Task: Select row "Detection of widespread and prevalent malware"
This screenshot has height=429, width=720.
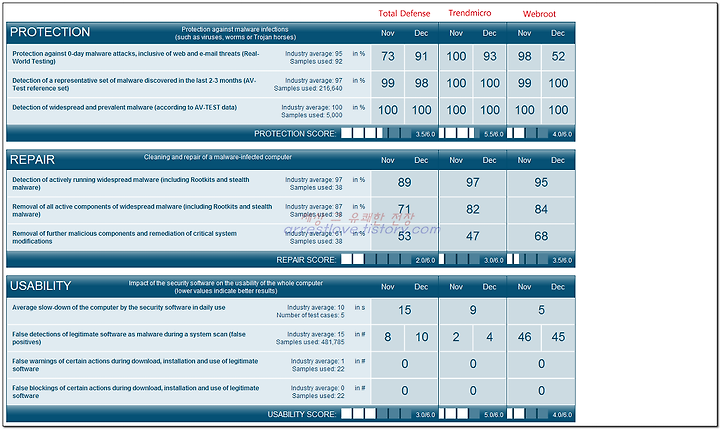Action: point(291,111)
